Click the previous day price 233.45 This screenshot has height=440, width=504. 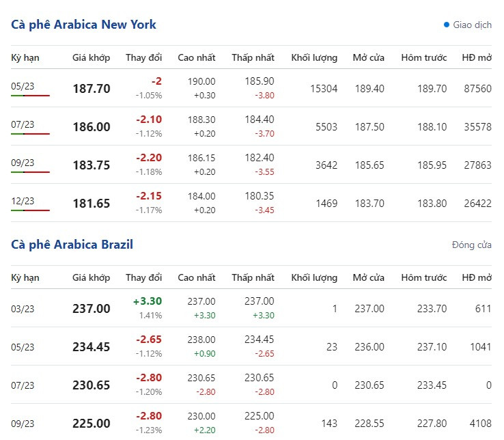(432, 385)
